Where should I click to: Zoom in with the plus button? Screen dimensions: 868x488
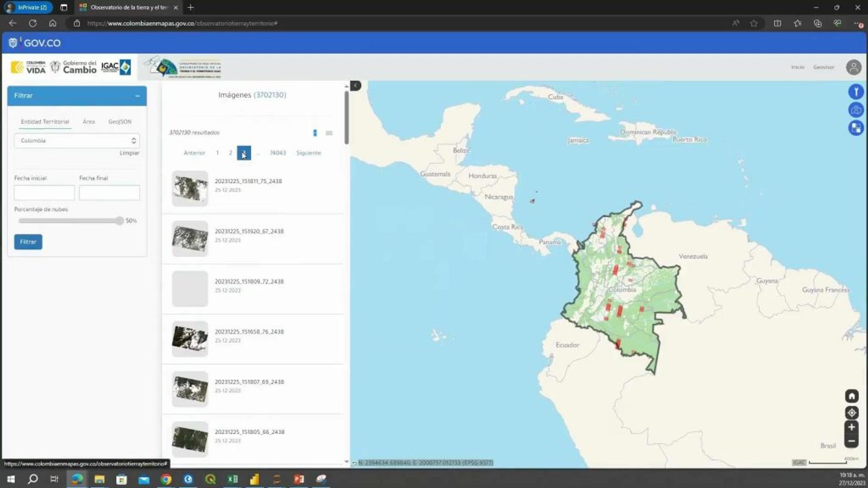[851, 427]
